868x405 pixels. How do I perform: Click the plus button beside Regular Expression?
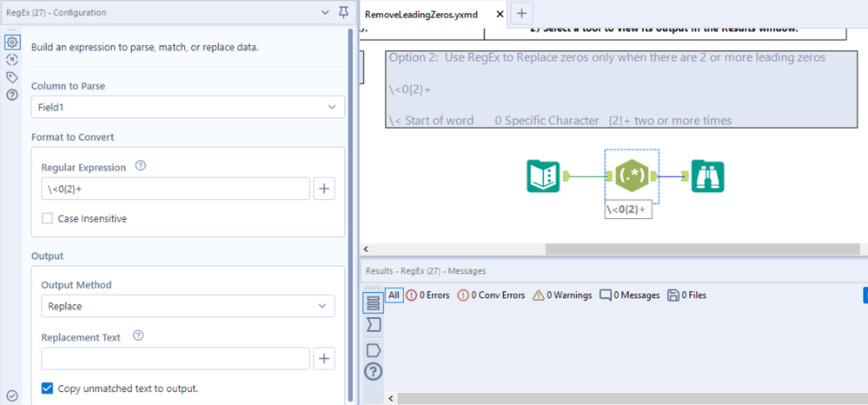point(324,189)
